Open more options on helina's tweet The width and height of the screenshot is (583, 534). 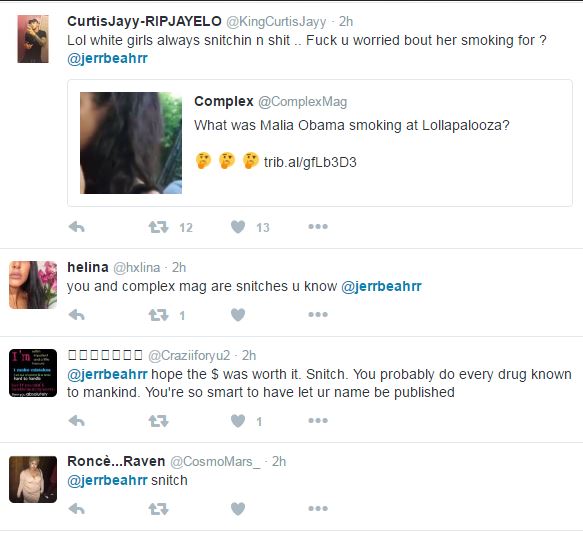click(318, 315)
